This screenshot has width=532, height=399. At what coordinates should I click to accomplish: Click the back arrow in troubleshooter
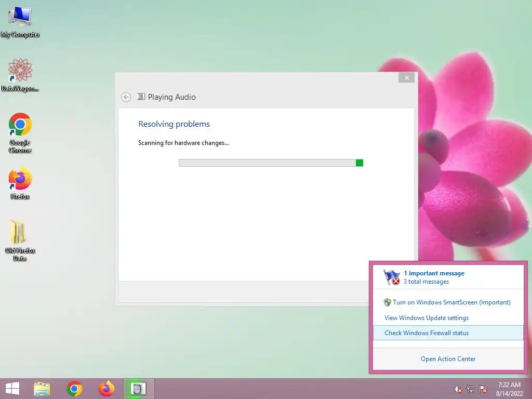[x=126, y=97]
